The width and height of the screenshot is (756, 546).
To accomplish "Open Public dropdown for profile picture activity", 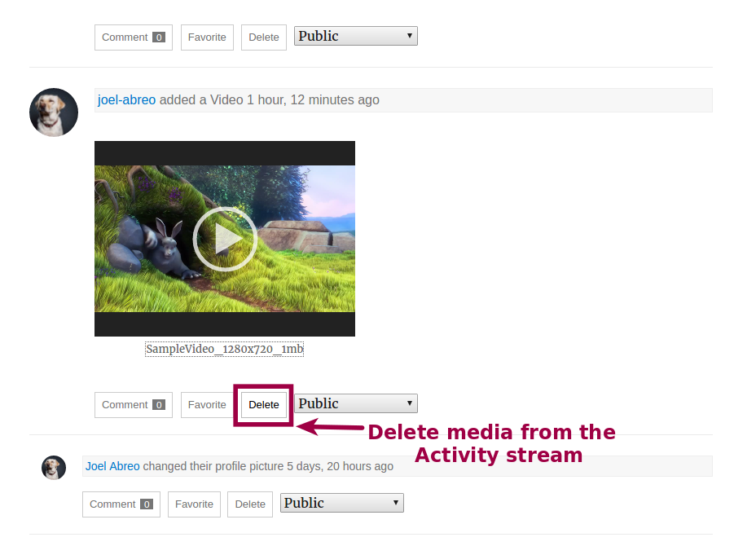I will (341, 503).
